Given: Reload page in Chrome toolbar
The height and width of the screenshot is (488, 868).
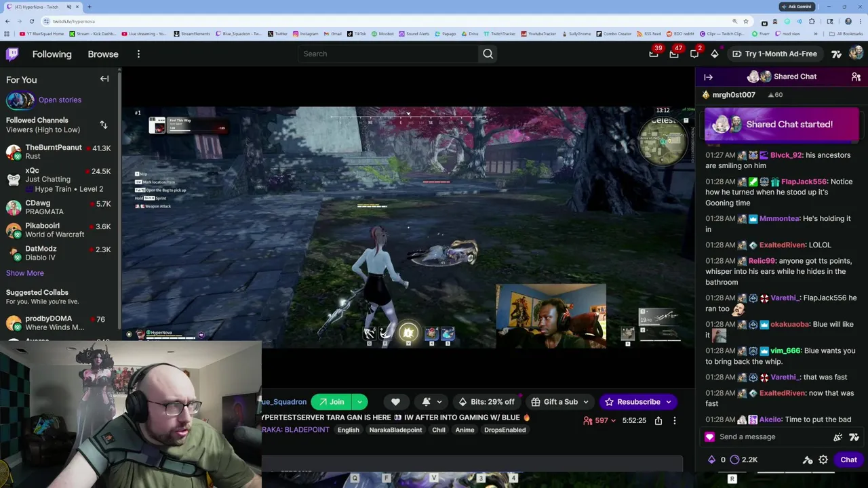Looking at the screenshot, I should tap(31, 21).
